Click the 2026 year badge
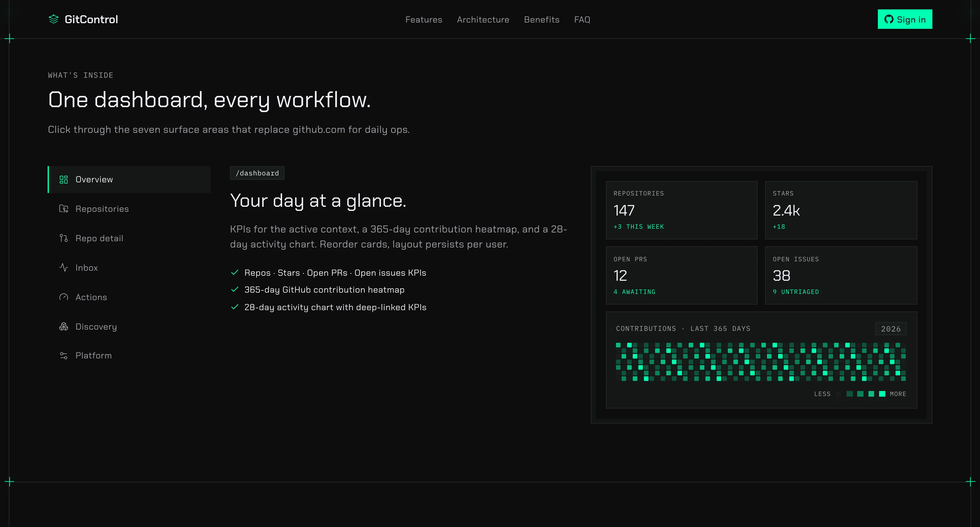This screenshot has width=980, height=527. 891,329
